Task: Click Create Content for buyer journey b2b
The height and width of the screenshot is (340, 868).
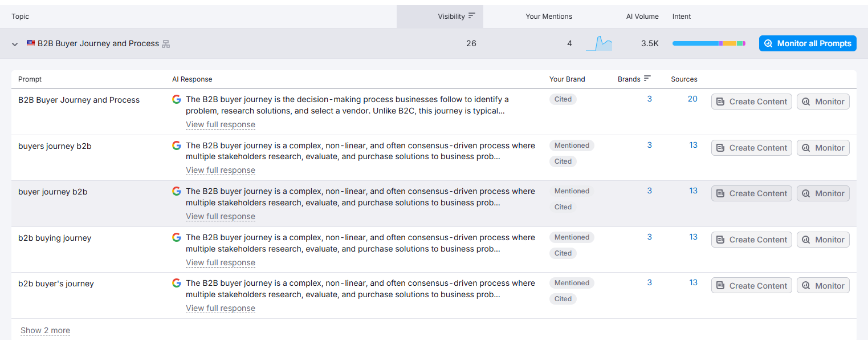Action: coord(752,193)
